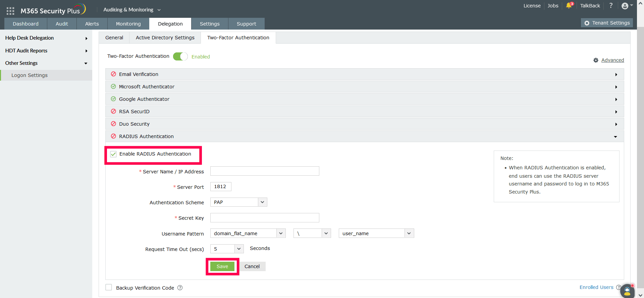Click the Backup Verification Code help icon
Screen dimensions: 644x298
(x=180, y=288)
